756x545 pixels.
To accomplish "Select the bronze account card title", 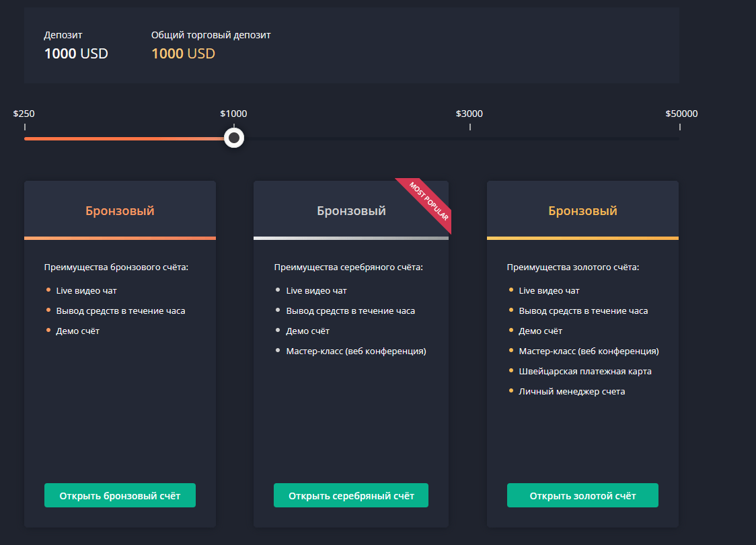I will coord(120,210).
